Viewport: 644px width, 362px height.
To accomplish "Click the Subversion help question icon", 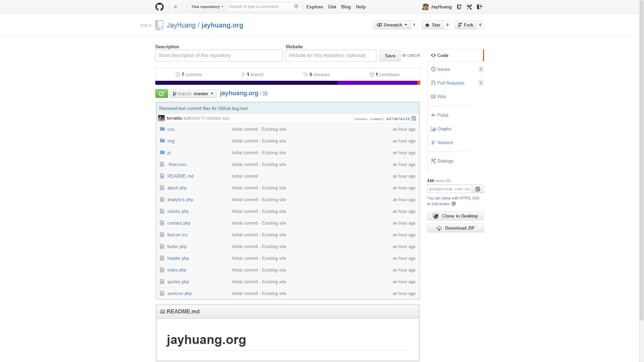I will [454, 204].
